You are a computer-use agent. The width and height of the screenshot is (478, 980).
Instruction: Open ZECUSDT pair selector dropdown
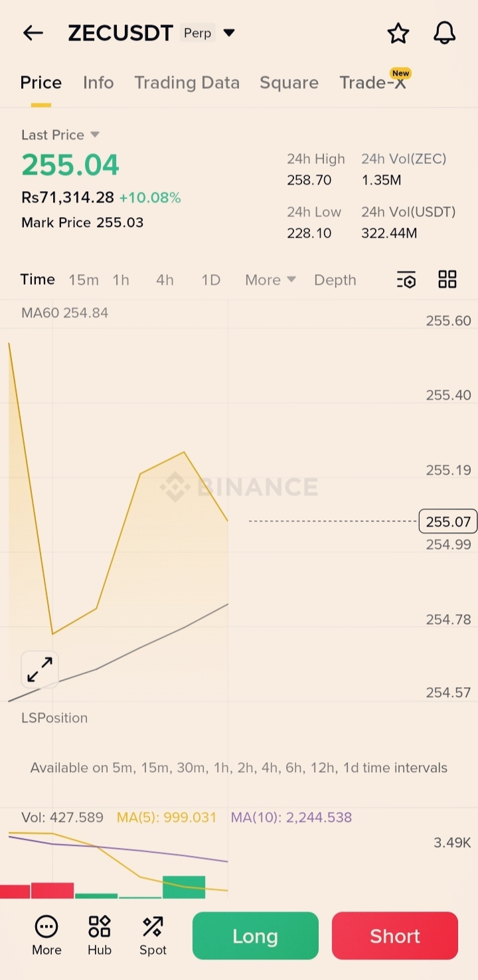229,33
